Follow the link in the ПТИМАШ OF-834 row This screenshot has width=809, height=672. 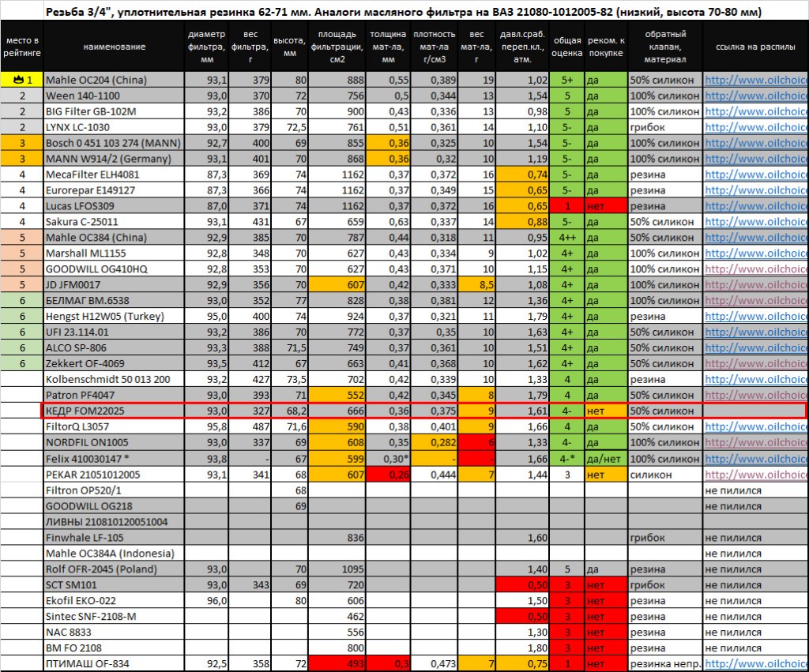(x=755, y=664)
